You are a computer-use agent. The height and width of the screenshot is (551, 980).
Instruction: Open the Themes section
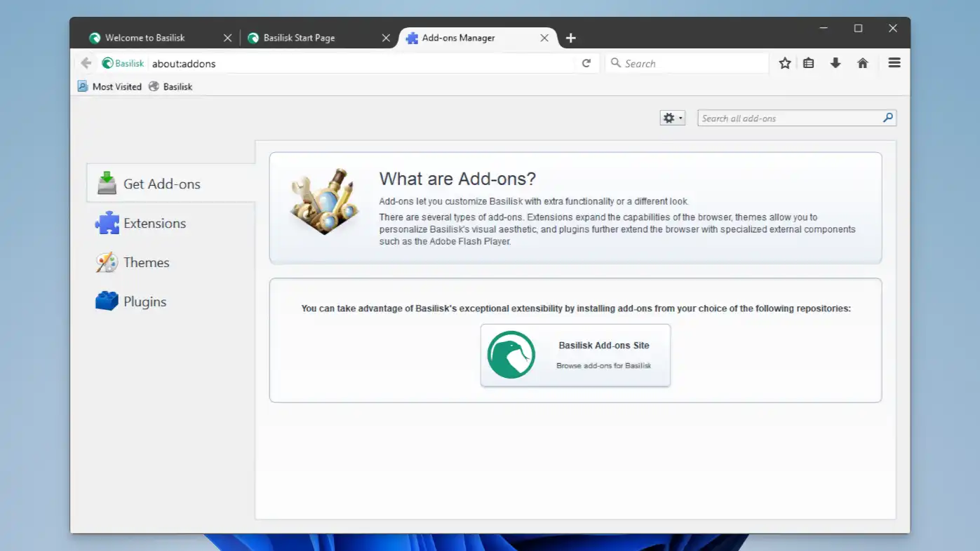(x=146, y=262)
